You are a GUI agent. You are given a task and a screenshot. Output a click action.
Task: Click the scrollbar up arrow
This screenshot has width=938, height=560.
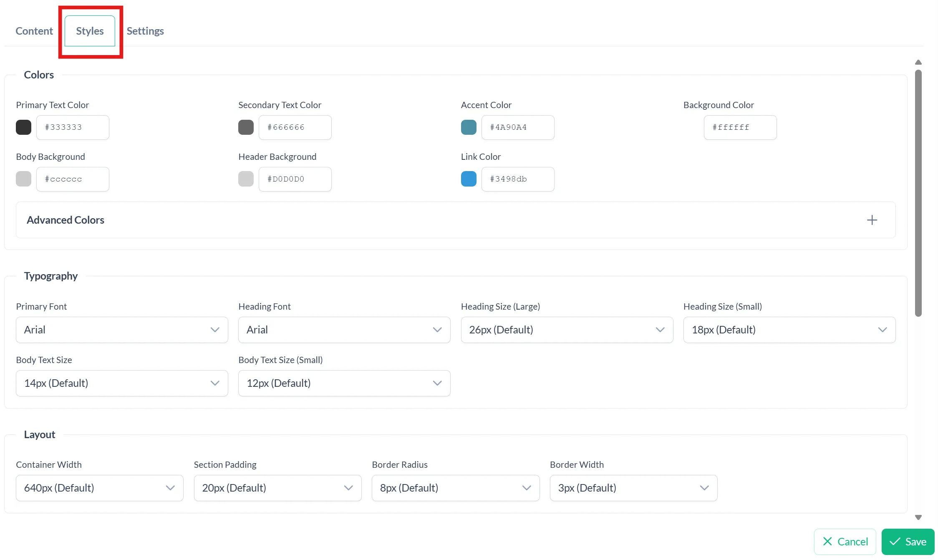(918, 62)
